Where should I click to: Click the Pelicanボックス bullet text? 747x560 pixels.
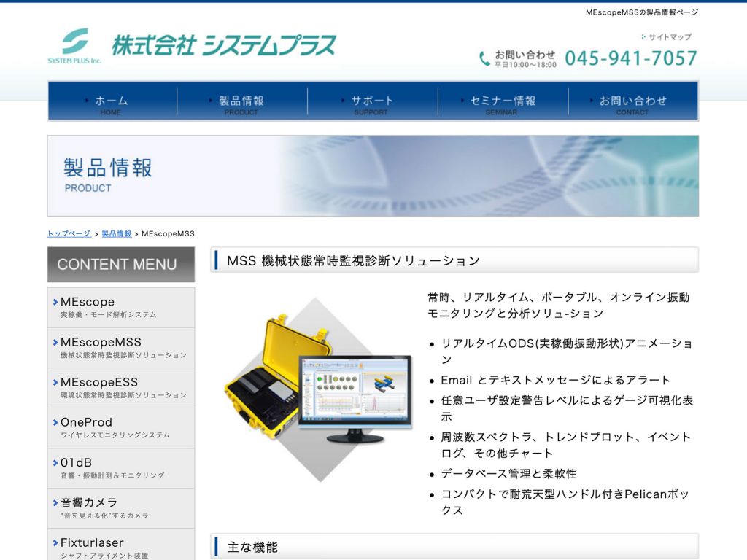tap(565, 502)
